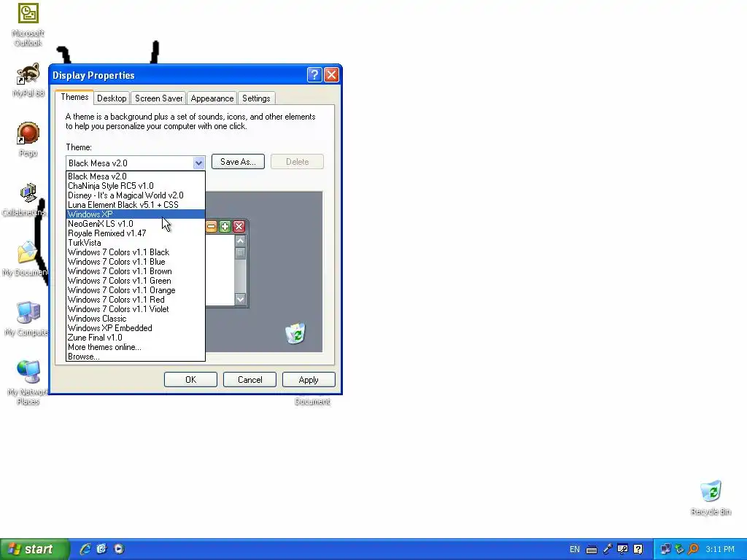Click the Apply button
Image resolution: width=747 pixels, height=560 pixels.
point(309,379)
